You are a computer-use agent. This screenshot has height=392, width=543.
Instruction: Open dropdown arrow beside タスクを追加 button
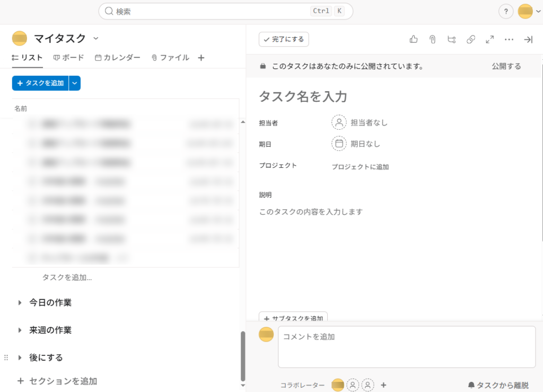[x=75, y=83]
